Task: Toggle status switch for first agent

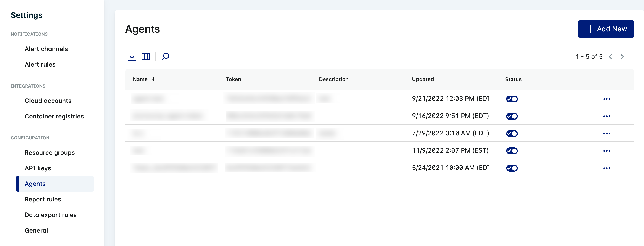Action: (x=512, y=98)
